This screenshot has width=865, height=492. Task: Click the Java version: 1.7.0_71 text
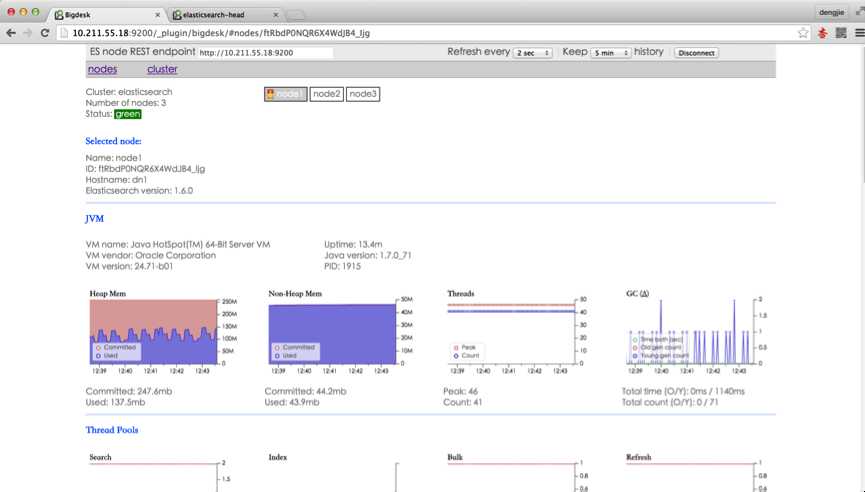(x=368, y=255)
